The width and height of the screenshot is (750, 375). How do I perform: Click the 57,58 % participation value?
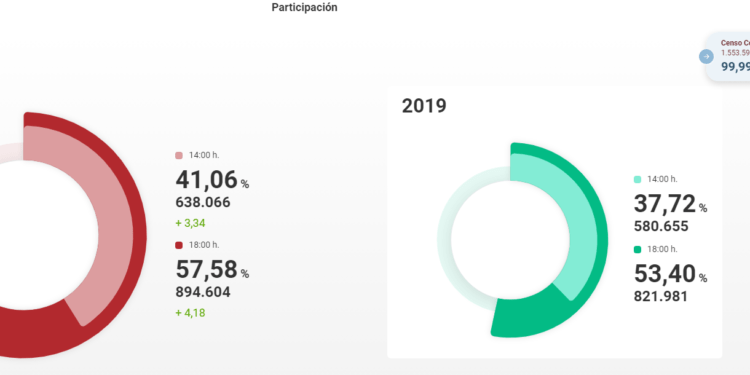(x=212, y=269)
